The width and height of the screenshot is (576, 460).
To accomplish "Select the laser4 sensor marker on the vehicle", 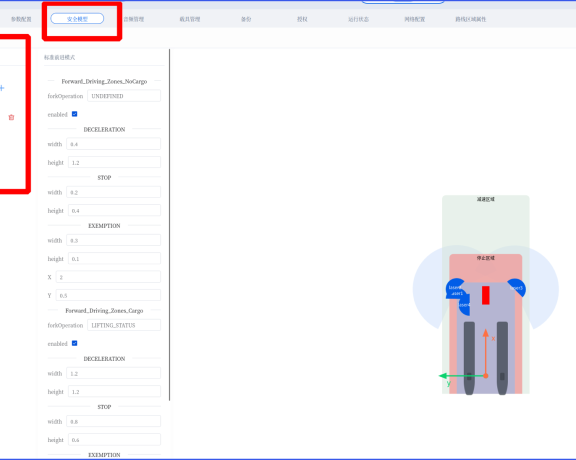I will [x=464, y=305].
